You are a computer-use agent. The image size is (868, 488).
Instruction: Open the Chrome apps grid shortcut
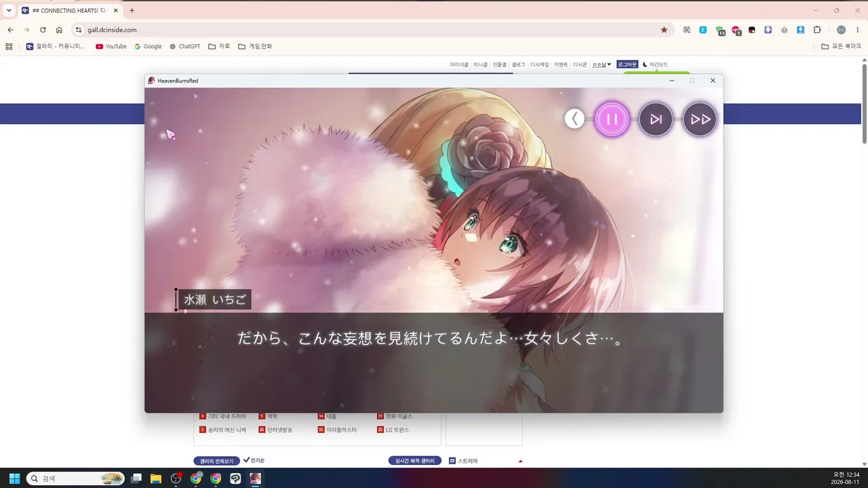click(x=9, y=47)
